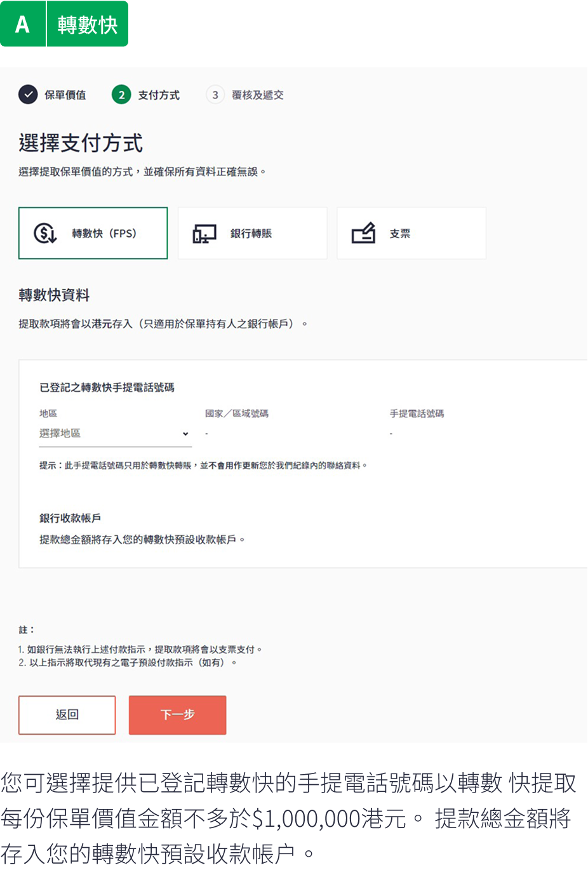
Task: Click the circled number 3 step icon
Action: (215, 95)
